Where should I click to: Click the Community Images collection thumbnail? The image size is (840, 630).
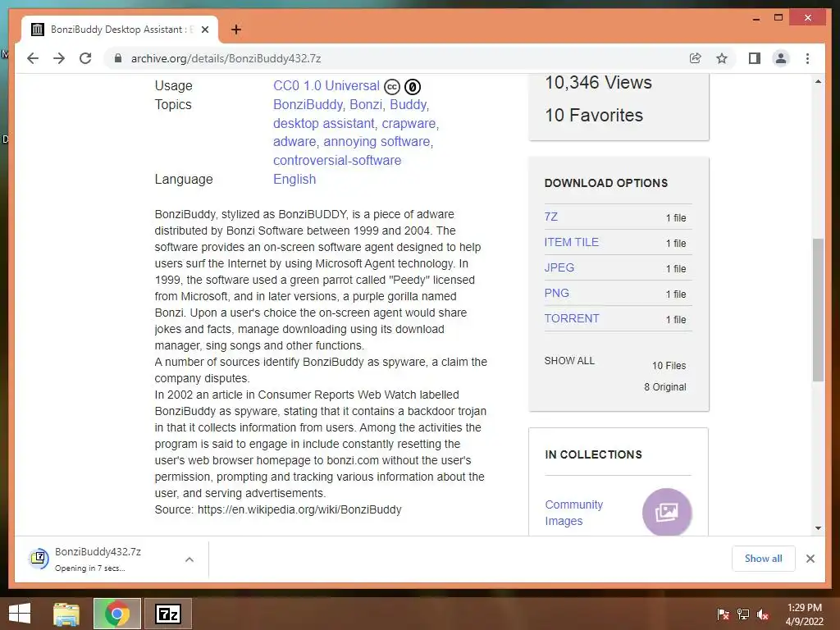[x=667, y=513]
